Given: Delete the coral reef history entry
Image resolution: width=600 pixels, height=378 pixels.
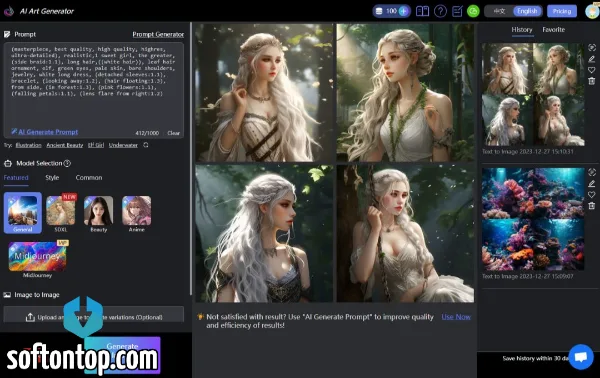Looking at the screenshot, I should click(592, 206).
